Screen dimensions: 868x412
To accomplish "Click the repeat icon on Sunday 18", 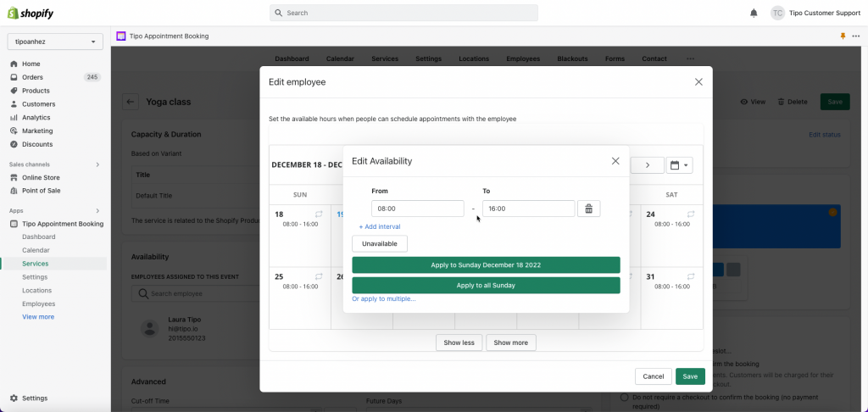I will (x=319, y=214).
